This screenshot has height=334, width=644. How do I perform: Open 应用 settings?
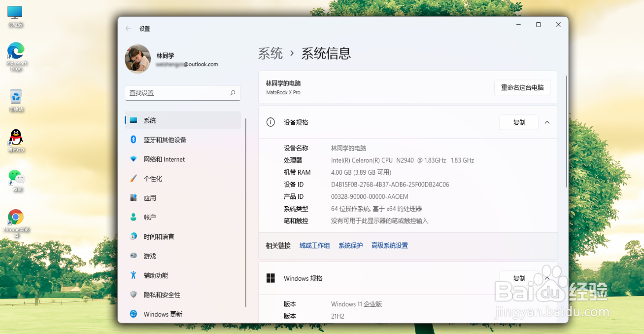coord(183,198)
